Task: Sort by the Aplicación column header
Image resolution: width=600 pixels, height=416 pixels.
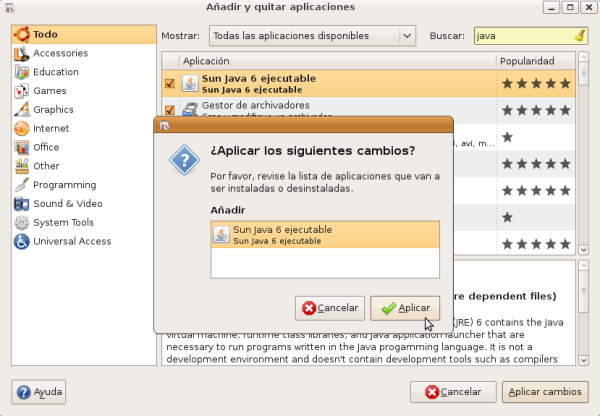Action: tap(336, 61)
